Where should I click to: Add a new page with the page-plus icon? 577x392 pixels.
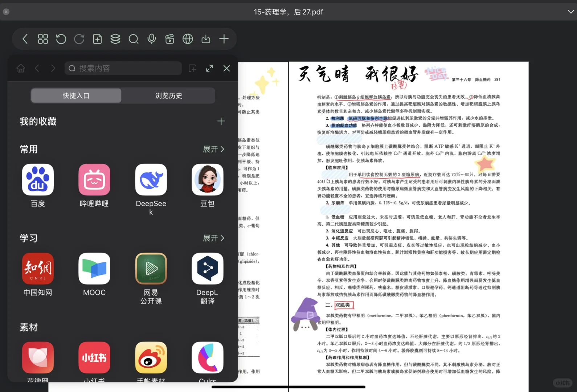(x=97, y=39)
